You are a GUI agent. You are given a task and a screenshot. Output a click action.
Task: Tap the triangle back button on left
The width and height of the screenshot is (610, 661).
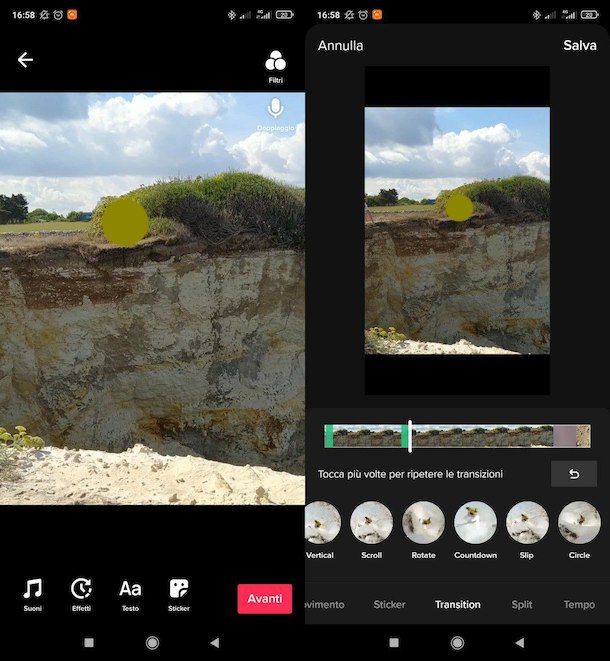215,642
